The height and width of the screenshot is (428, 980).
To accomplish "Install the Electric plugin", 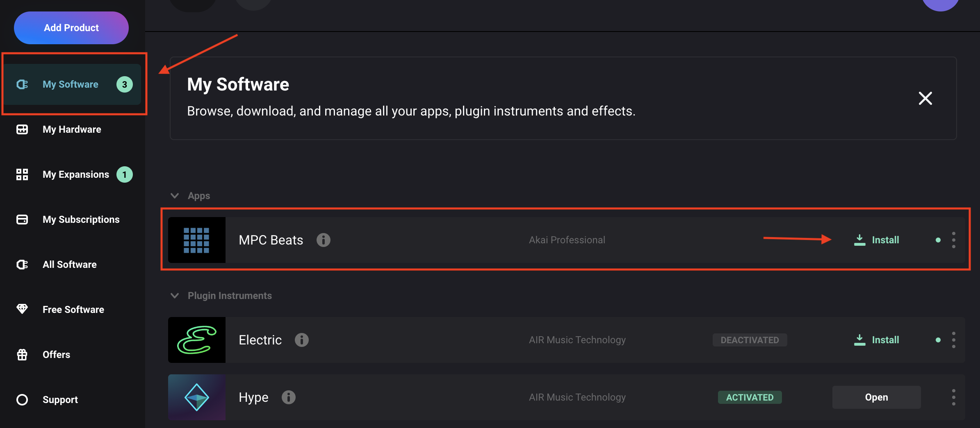I will point(877,340).
